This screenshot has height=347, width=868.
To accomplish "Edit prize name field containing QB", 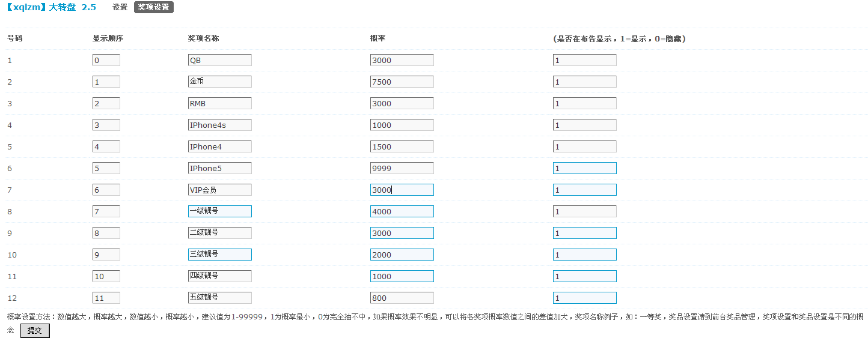I will pos(220,60).
